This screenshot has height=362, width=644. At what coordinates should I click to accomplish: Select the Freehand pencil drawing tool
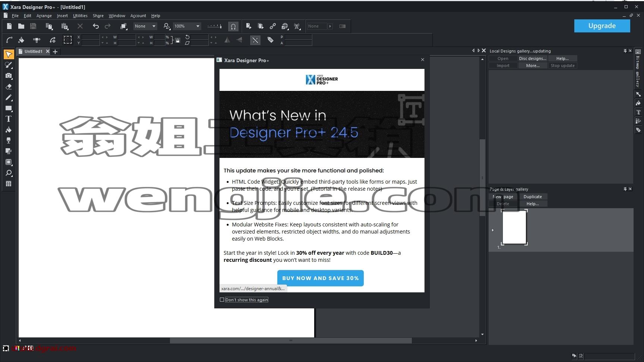pyautogui.click(x=9, y=98)
